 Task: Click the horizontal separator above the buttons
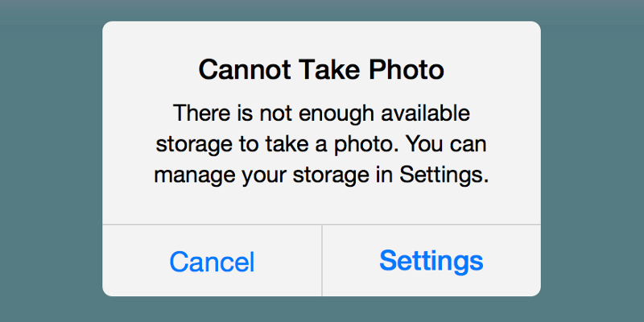coord(321,225)
